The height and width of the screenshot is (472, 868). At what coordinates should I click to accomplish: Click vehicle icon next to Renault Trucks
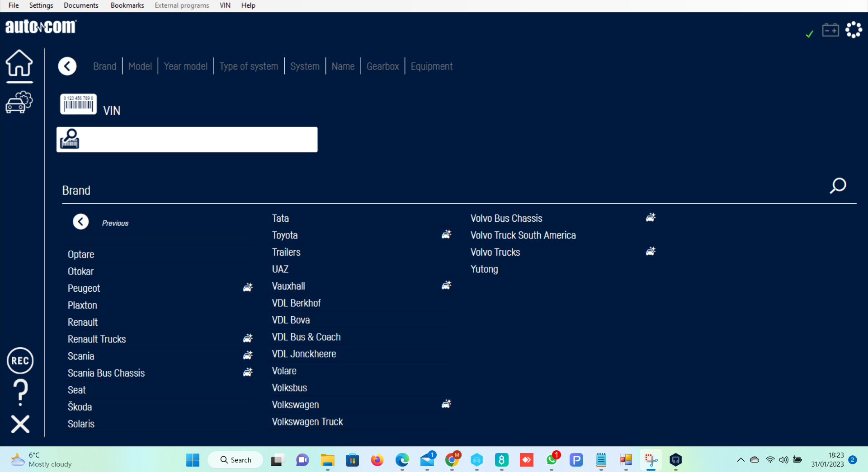tap(248, 338)
